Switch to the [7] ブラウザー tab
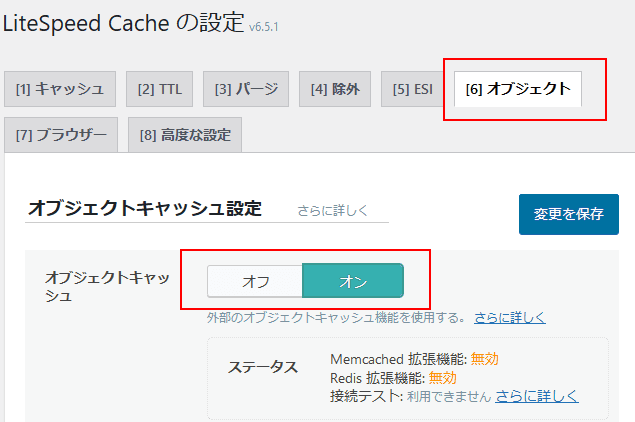Screen dimensions: 635x422 (61, 135)
